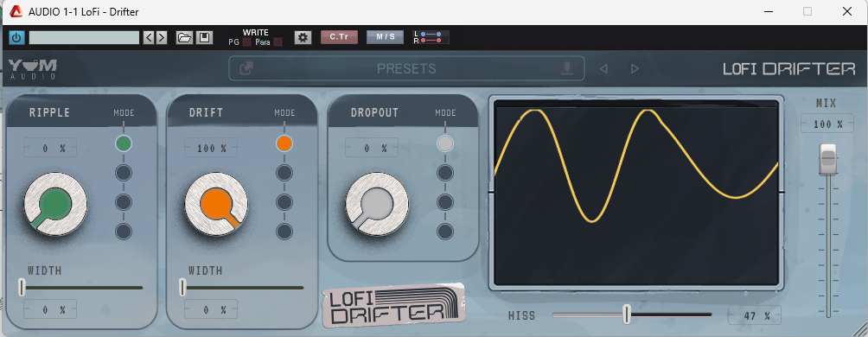Open the PRESETS dropdown bar
The height and width of the screenshot is (337, 868).
(406, 68)
